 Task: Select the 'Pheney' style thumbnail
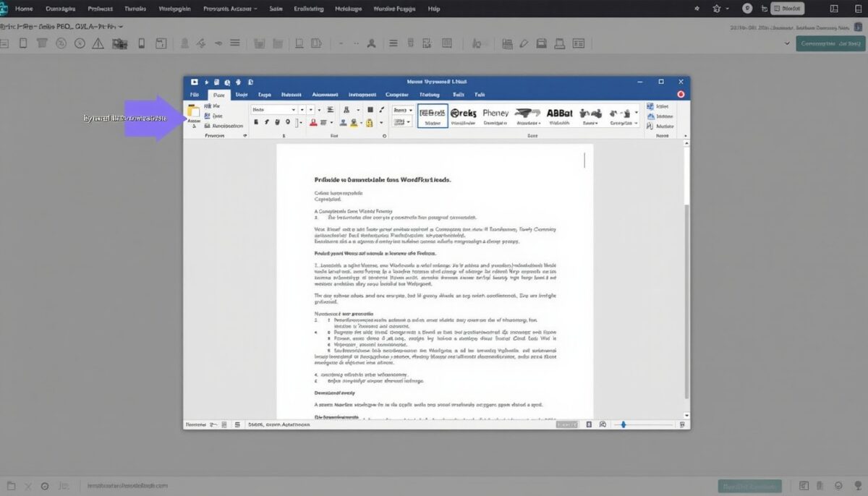click(495, 115)
